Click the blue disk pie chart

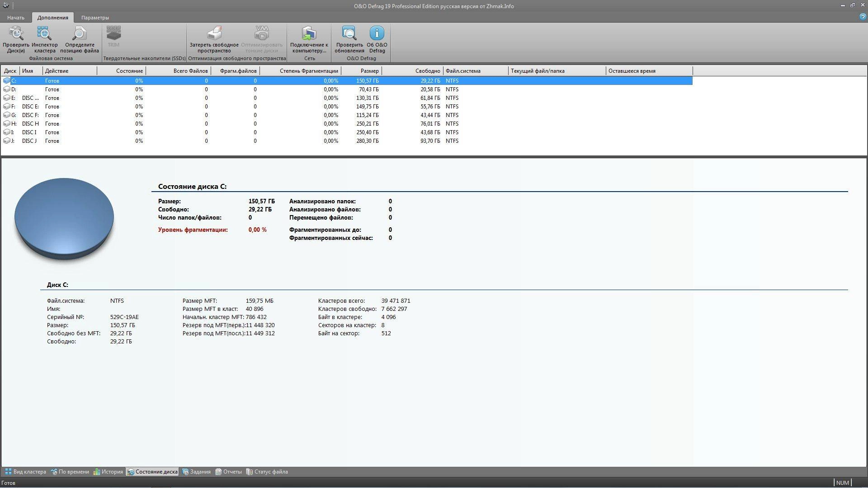click(x=64, y=218)
